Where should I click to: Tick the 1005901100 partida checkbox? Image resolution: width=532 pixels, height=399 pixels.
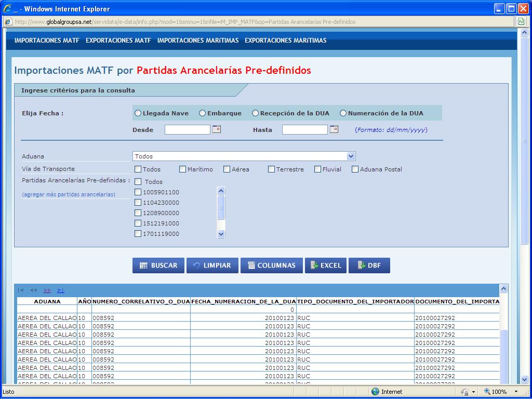coord(138,192)
